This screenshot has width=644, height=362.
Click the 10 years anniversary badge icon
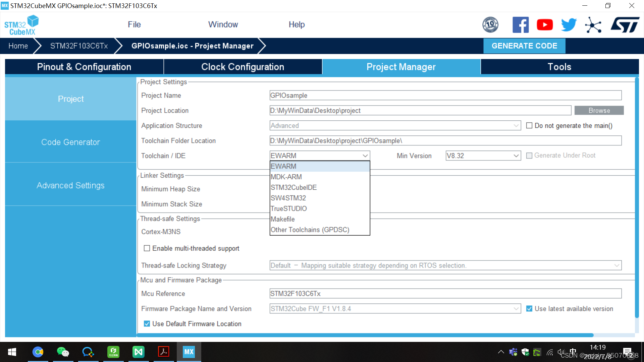pos(490,25)
